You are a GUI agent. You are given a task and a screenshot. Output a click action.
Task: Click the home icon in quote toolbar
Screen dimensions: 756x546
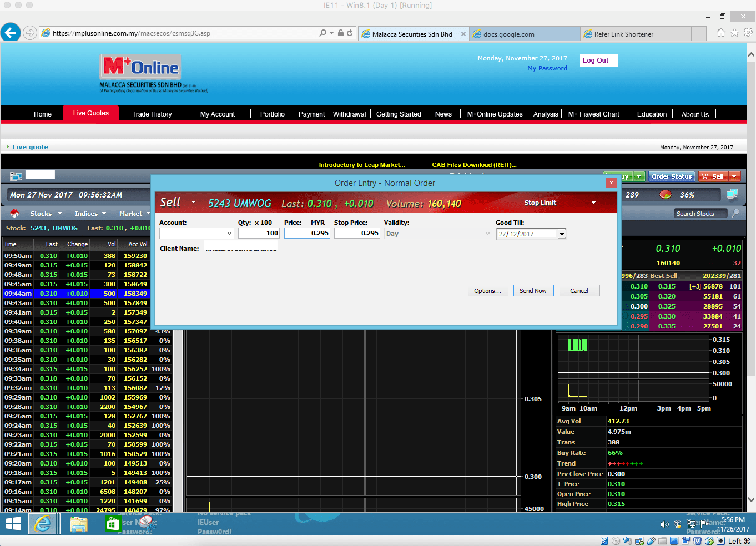pyautogui.click(x=14, y=214)
